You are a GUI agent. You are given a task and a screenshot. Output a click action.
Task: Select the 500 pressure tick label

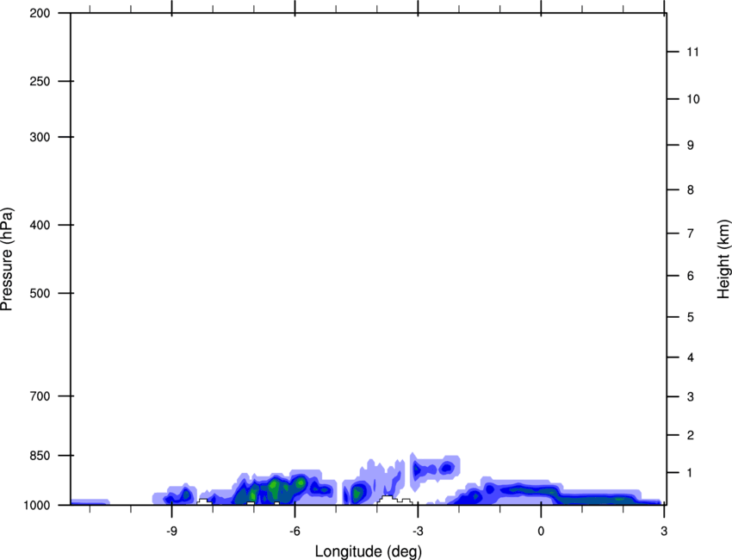coord(40,293)
